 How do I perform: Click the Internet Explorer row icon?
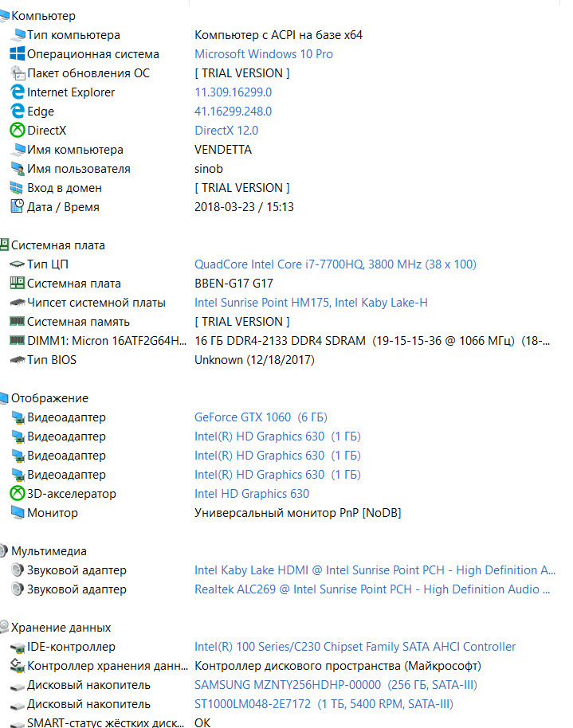[x=18, y=92]
